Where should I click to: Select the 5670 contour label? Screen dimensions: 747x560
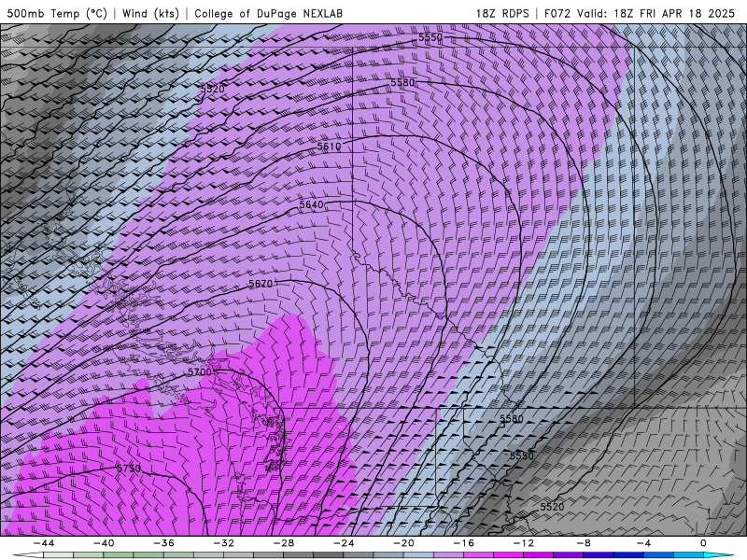tap(261, 284)
